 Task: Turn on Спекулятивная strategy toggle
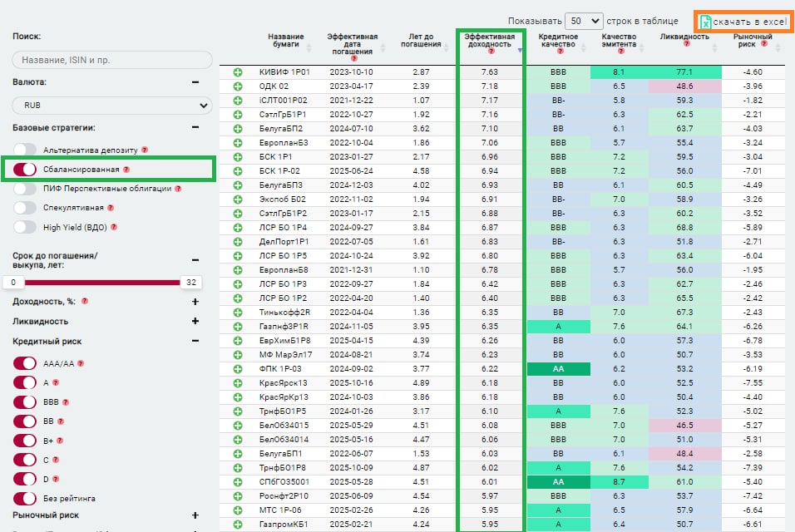point(25,208)
